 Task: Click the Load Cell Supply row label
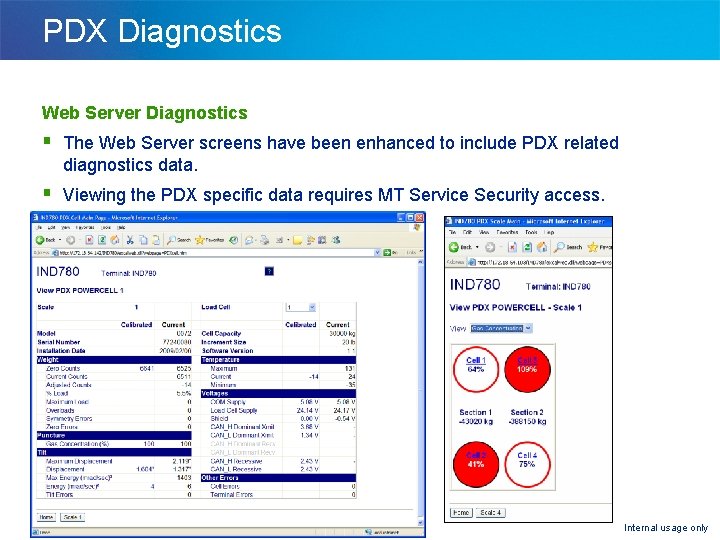pyautogui.click(x=233, y=411)
